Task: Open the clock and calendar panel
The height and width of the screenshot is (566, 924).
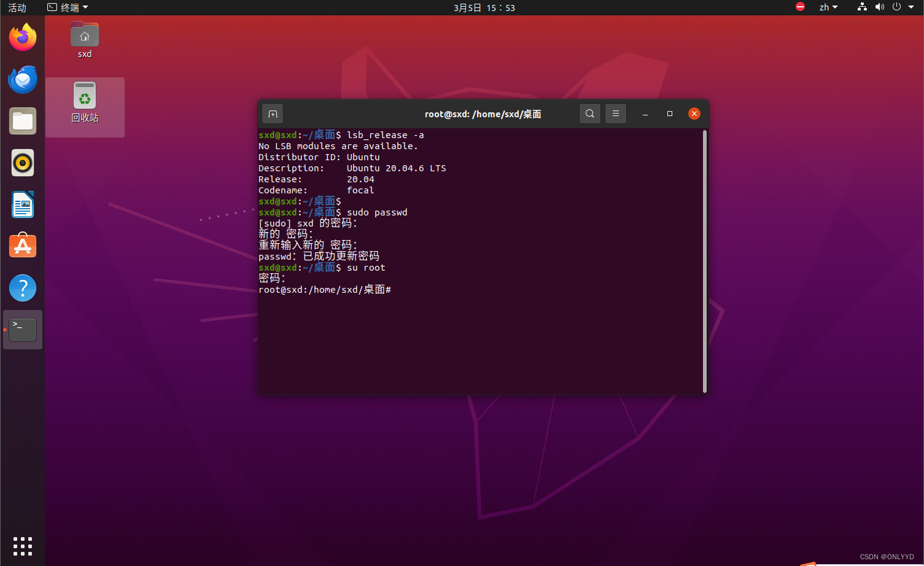Action: pos(484,7)
